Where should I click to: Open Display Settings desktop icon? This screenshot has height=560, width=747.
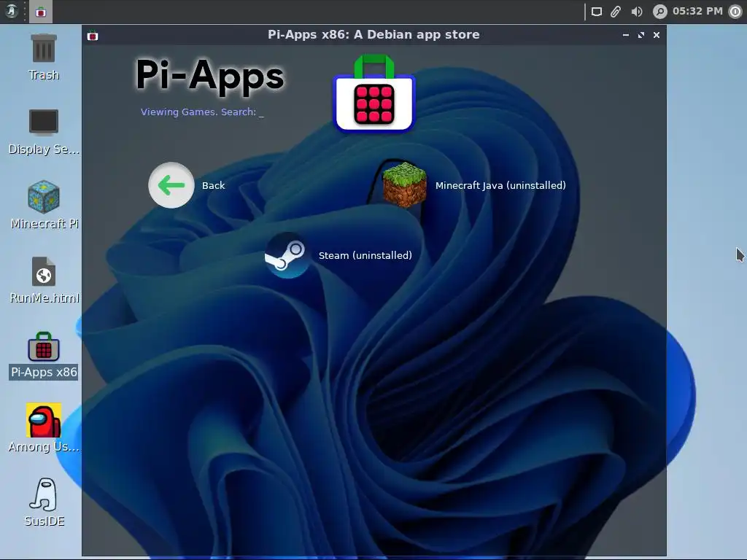(44, 132)
